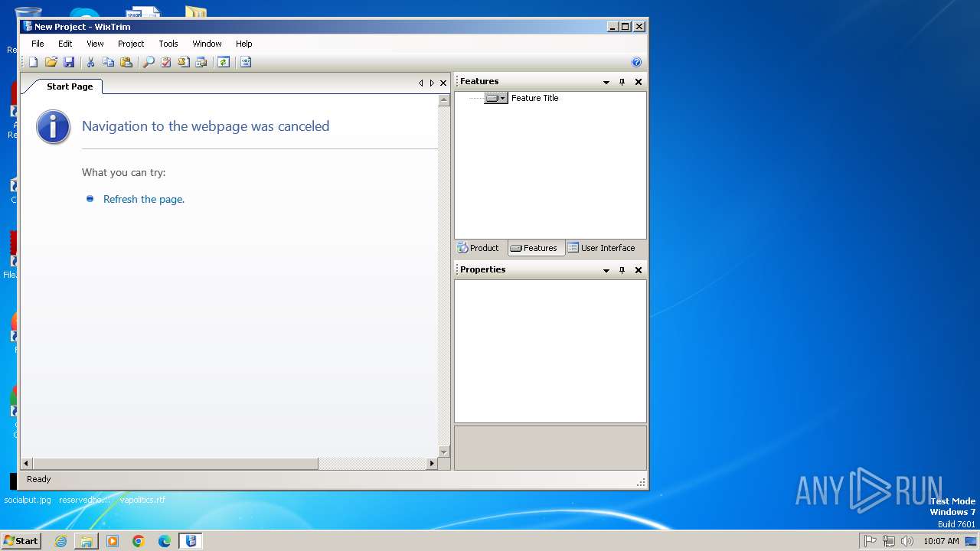Image resolution: width=980 pixels, height=551 pixels.
Task: Pin the Properties panel
Action: (x=622, y=270)
